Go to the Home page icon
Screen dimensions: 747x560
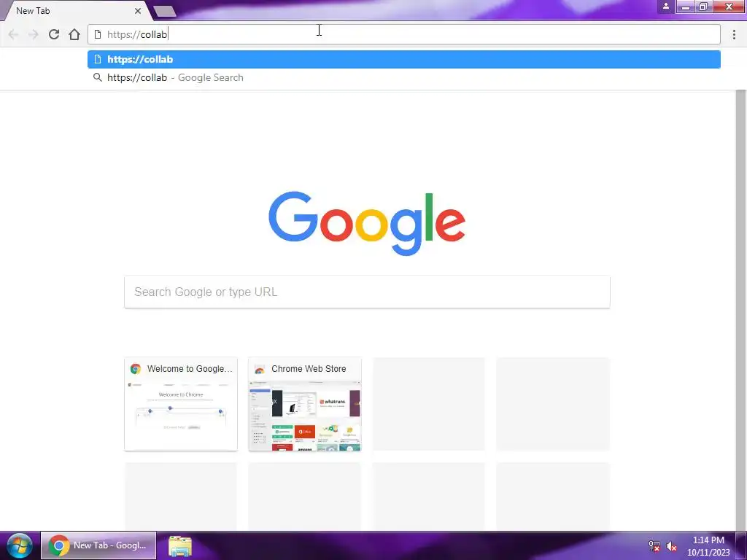74,34
